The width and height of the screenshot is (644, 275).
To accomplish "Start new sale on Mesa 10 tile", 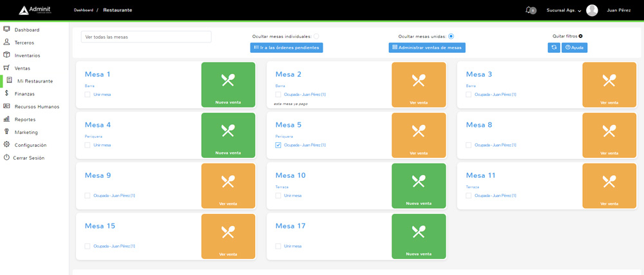I will coord(419,185).
